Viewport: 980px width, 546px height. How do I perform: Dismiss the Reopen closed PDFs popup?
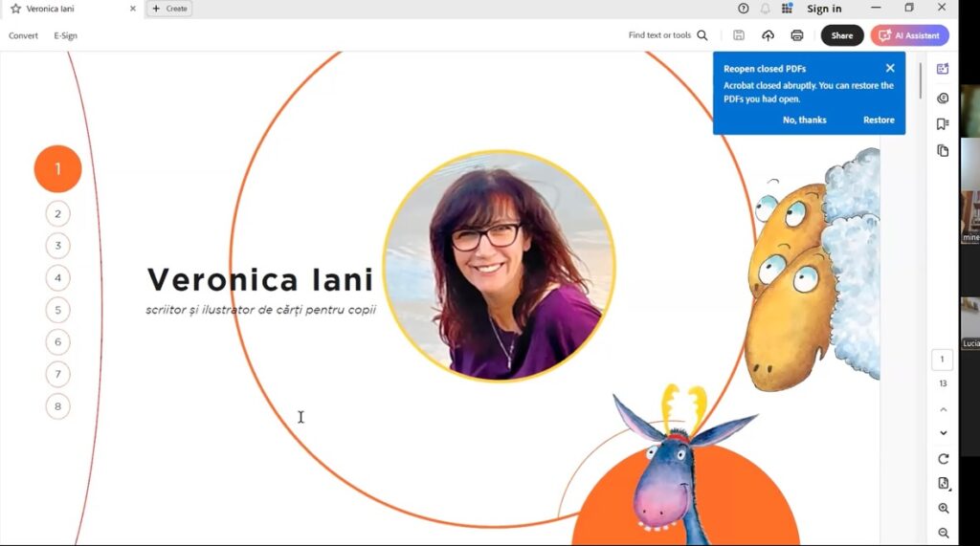click(890, 68)
